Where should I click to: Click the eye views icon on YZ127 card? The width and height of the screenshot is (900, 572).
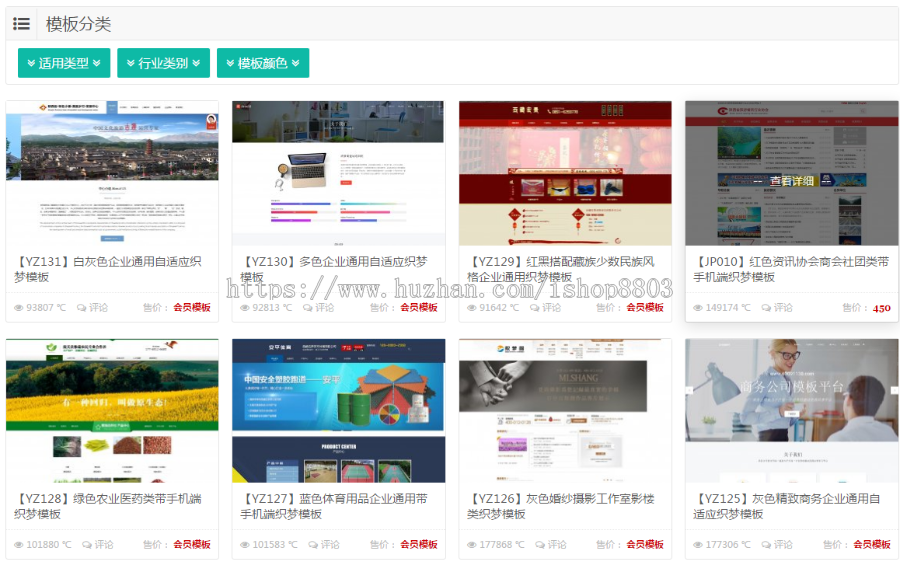tap(245, 544)
